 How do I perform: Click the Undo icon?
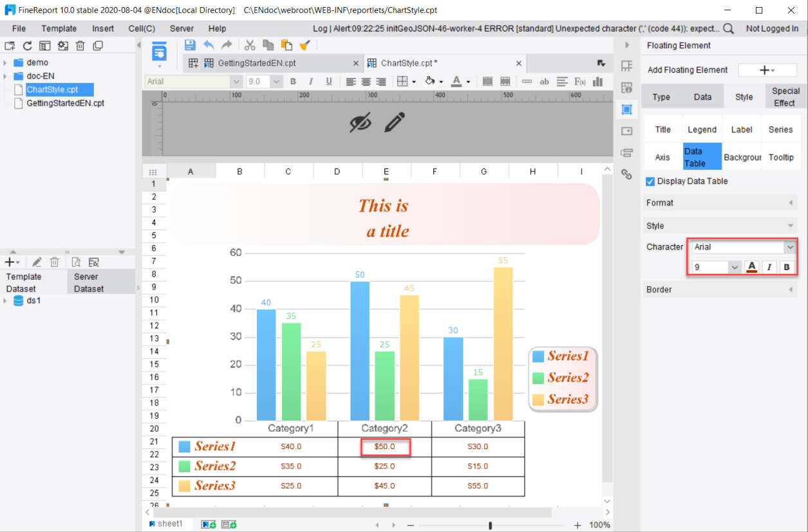coord(209,45)
